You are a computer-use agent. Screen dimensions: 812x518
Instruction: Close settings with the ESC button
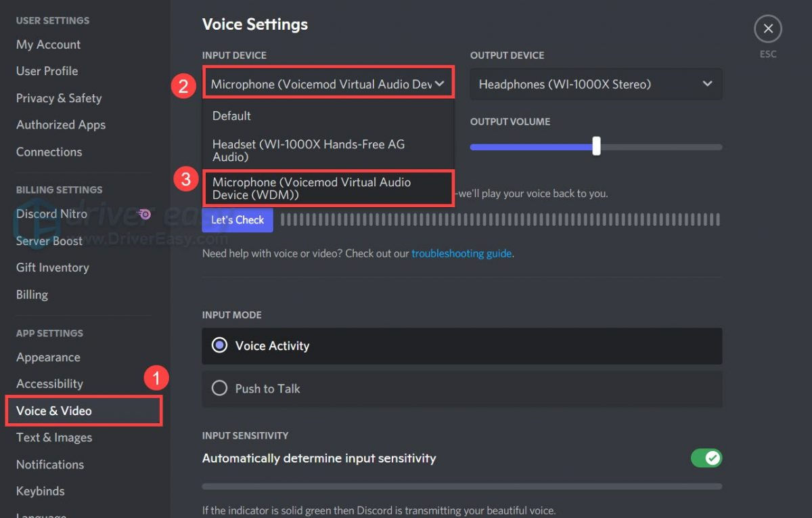[768, 28]
